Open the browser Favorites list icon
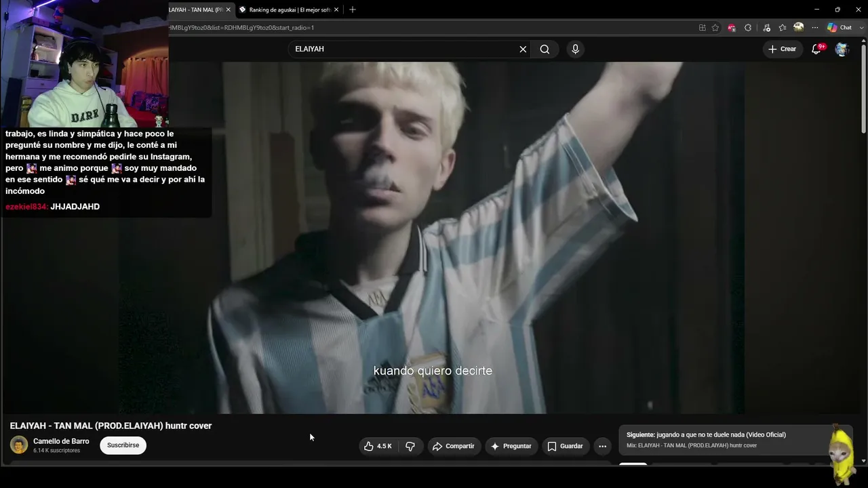 [x=783, y=28]
